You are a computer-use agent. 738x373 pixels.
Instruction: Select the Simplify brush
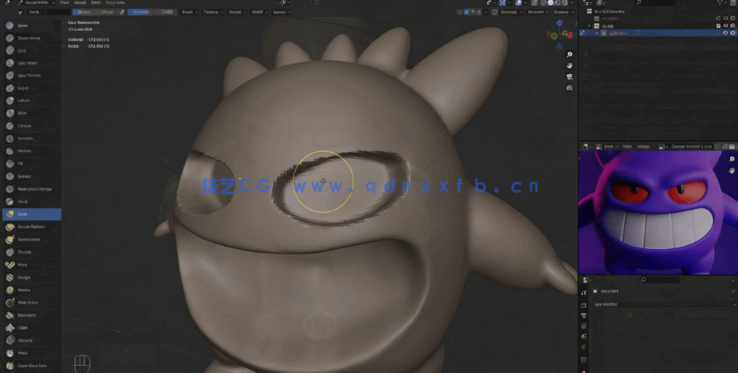31,340
